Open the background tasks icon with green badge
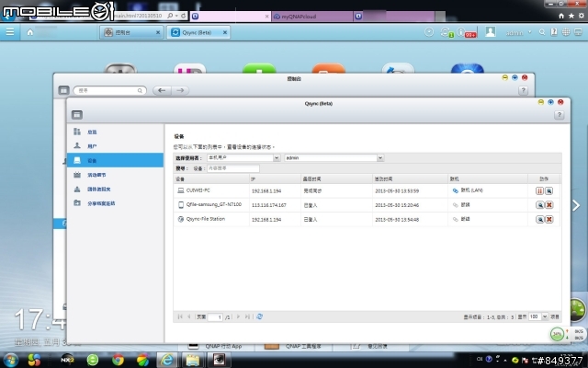This screenshot has height=368, width=588. click(x=447, y=33)
